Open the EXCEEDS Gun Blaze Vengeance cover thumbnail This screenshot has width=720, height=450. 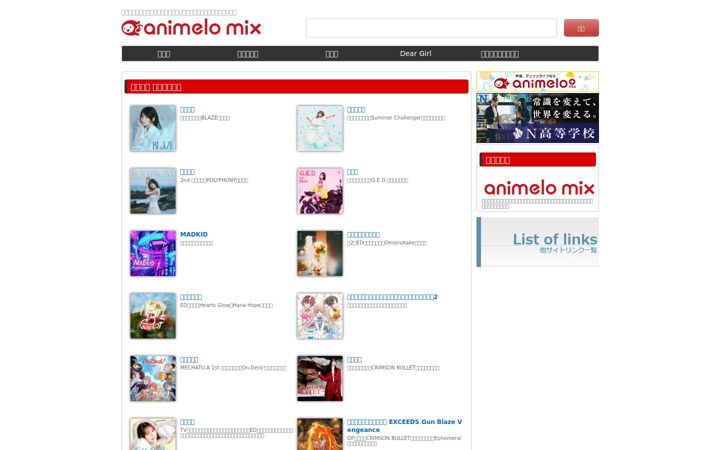click(x=320, y=434)
